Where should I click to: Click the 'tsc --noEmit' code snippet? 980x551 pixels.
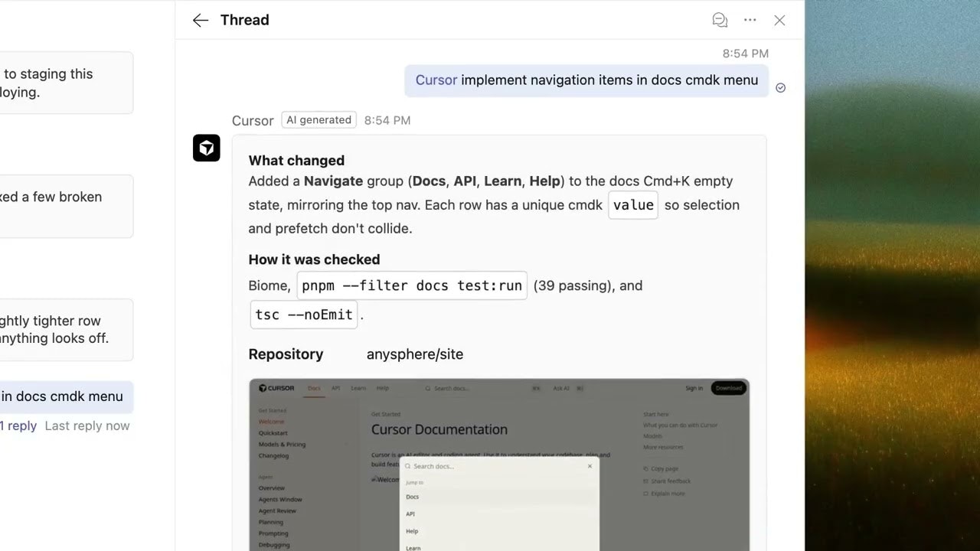point(304,315)
